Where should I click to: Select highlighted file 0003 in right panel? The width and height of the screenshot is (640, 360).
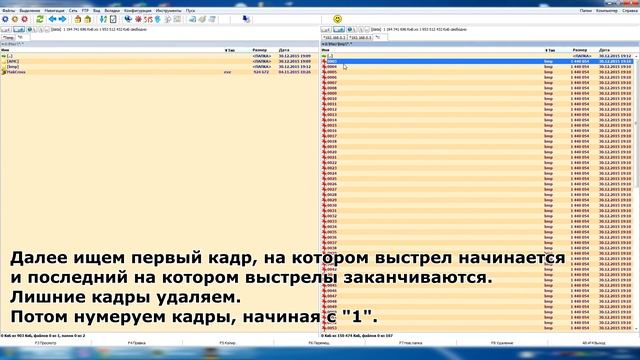tap(478, 61)
